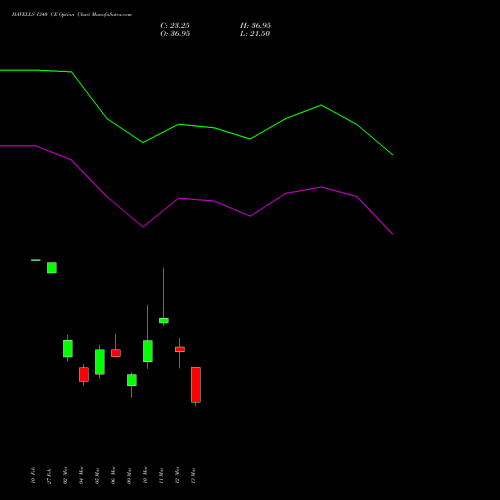500x500 pixels.
Task: Click the green candle above 05 Mar
Action: [100, 362]
